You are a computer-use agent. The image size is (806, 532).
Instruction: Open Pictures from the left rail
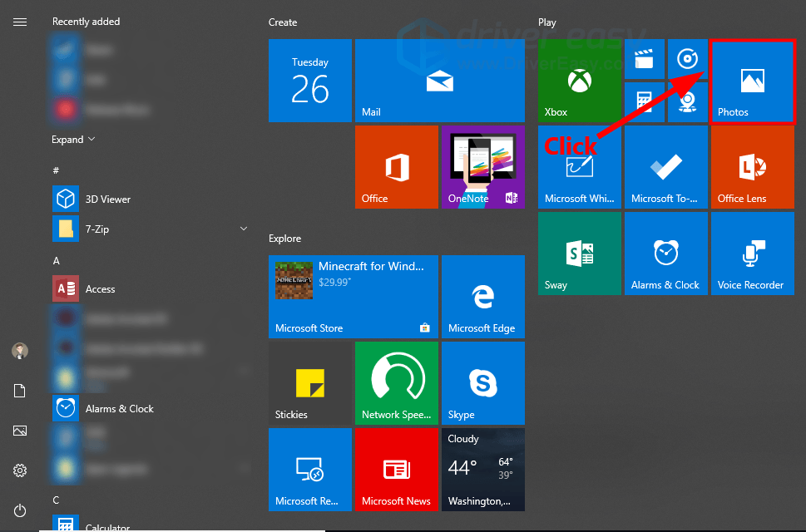[x=19, y=431]
